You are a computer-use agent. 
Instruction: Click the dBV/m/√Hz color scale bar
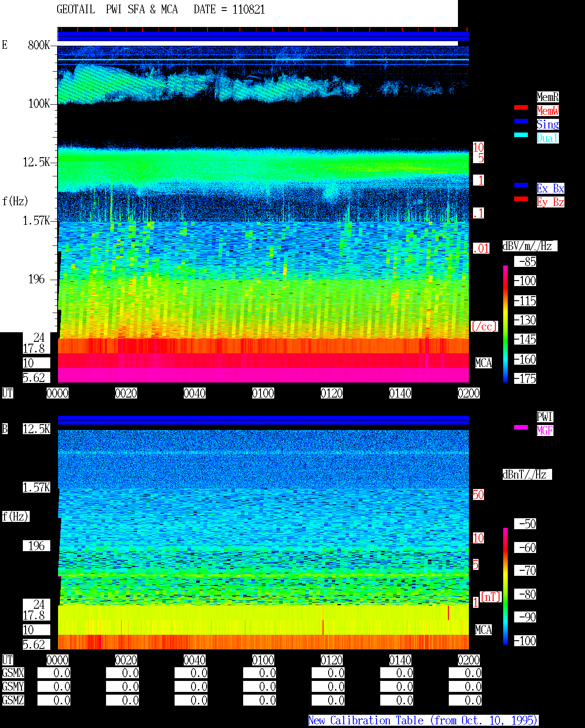pos(505,324)
